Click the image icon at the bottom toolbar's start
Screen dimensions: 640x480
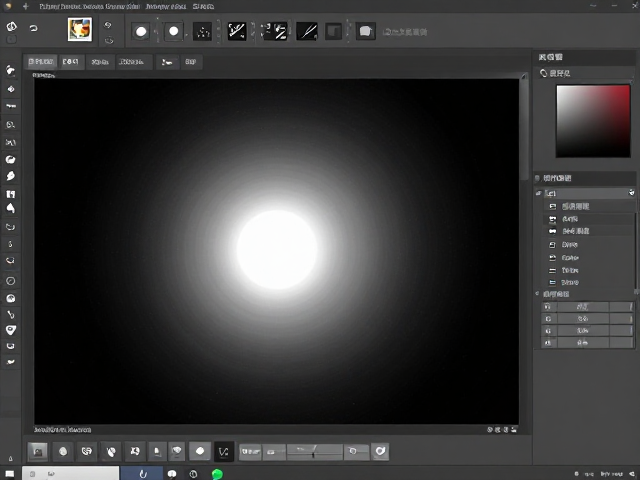click(38, 451)
